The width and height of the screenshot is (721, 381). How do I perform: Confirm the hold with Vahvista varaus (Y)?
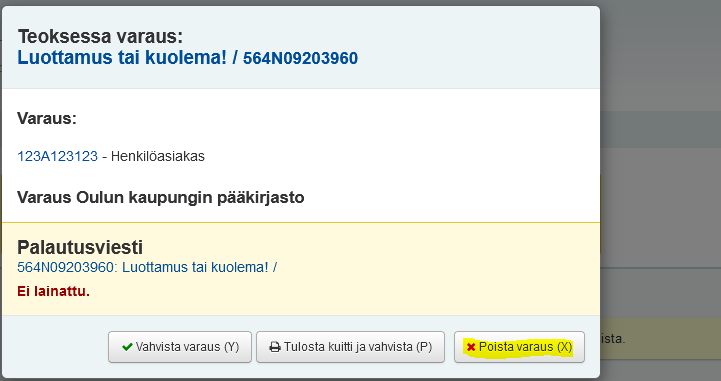(x=180, y=347)
